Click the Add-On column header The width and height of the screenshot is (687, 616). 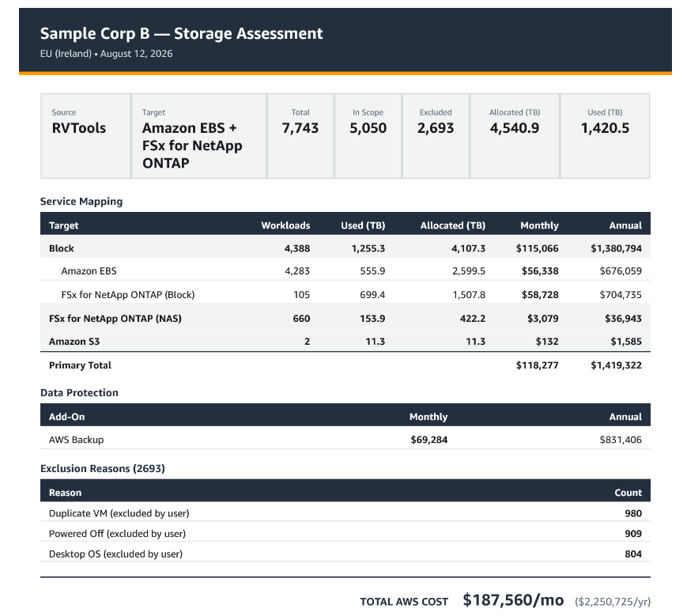(x=66, y=417)
